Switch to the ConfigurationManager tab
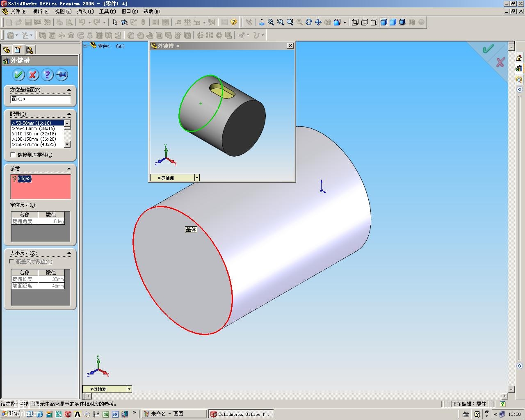Image resolution: width=525 pixels, height=420 pixels. [30, 50]
